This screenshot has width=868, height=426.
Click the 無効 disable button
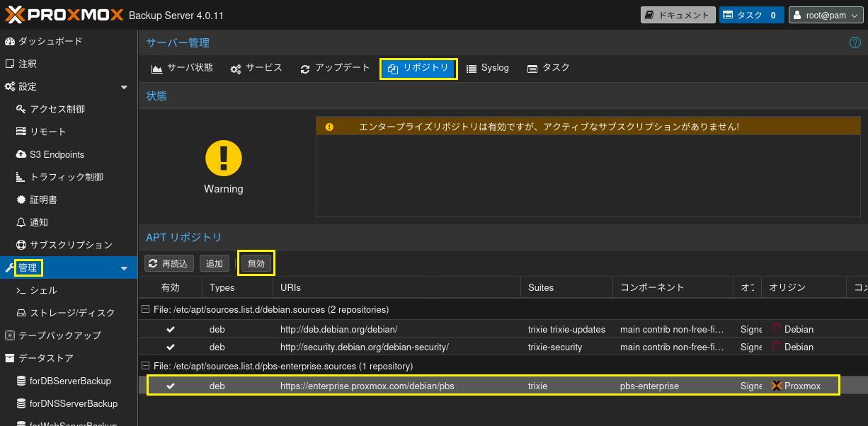[256, 263]
